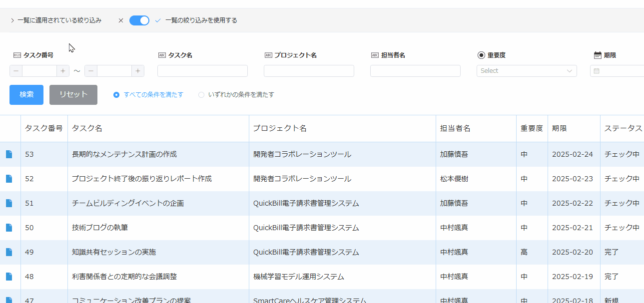Image resolution: width=644 pixels, height=303 pixels.
Task: Open document icon for task 48 row
Action: point(8,277)
